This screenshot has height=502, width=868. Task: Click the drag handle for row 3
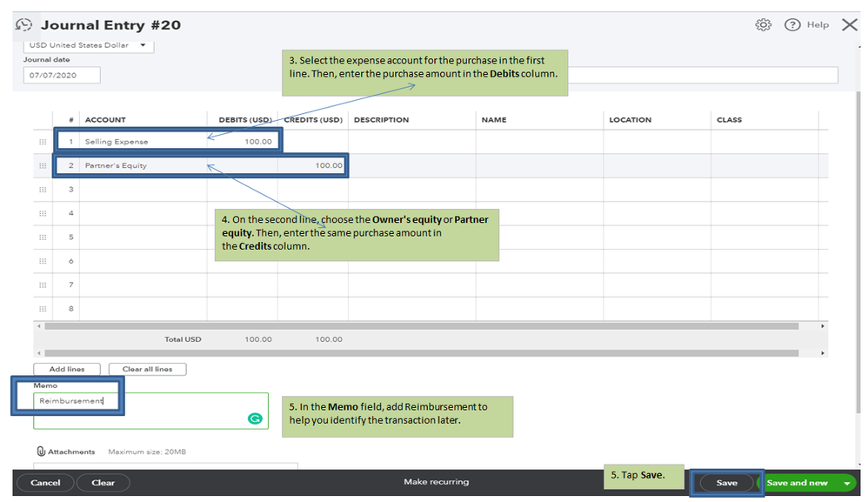click(x=43, y=190)
